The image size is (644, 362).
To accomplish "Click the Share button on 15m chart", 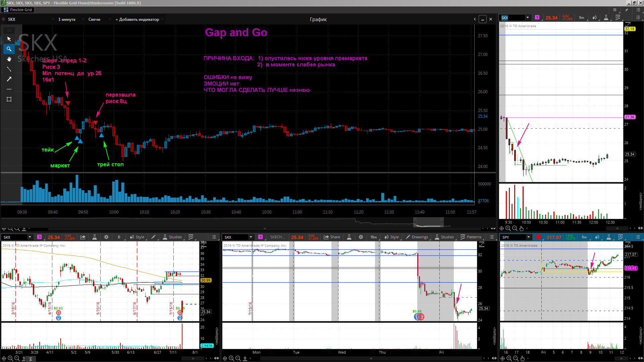I will point(332,237).
